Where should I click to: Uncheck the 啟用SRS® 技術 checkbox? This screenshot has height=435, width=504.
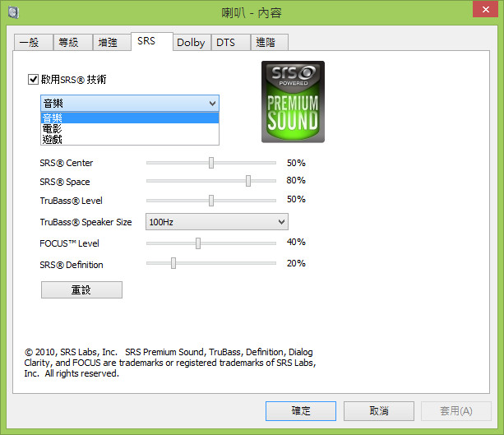[33, 79]
